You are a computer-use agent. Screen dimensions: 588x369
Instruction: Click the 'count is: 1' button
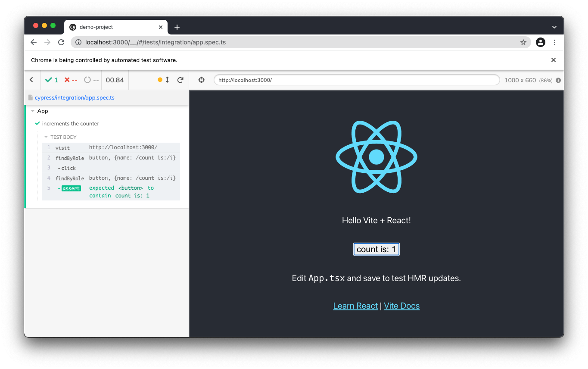click(x=376, y=249)
